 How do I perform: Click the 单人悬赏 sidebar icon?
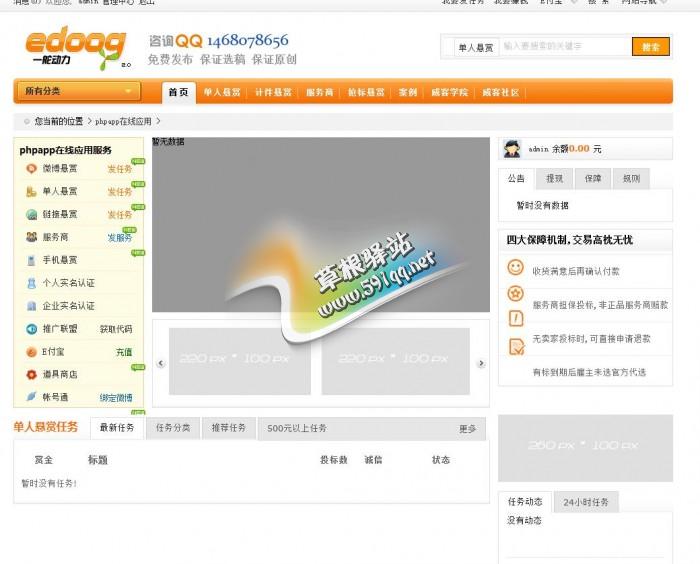32,191
